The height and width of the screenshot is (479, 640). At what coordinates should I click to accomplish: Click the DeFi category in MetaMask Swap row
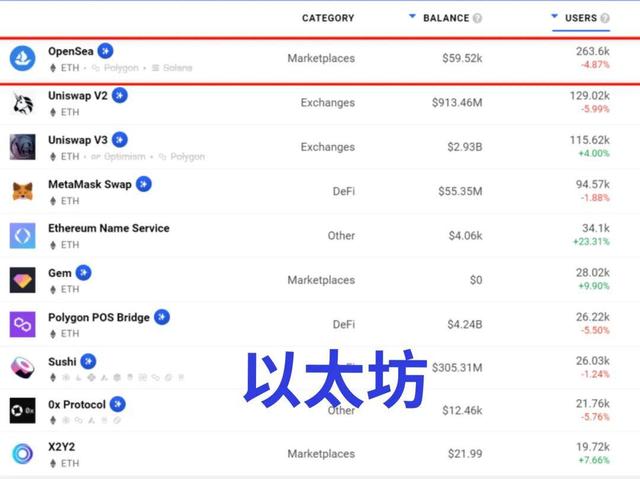(344, 191)
